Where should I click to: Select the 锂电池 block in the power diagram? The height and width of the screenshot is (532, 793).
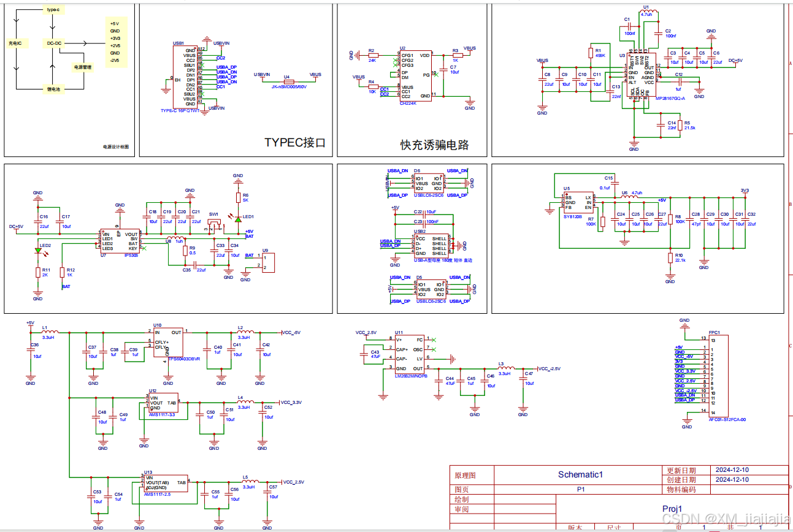54,89
